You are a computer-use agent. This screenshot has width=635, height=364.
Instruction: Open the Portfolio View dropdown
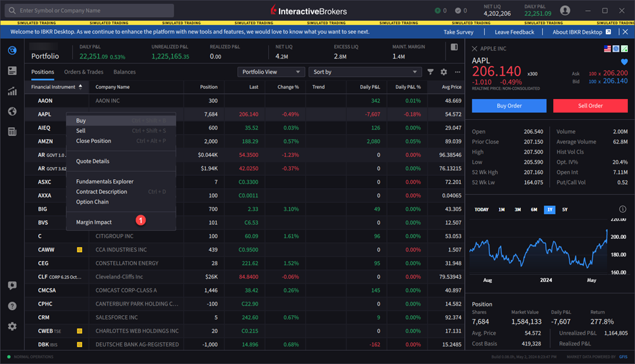[x=271, y=72]
